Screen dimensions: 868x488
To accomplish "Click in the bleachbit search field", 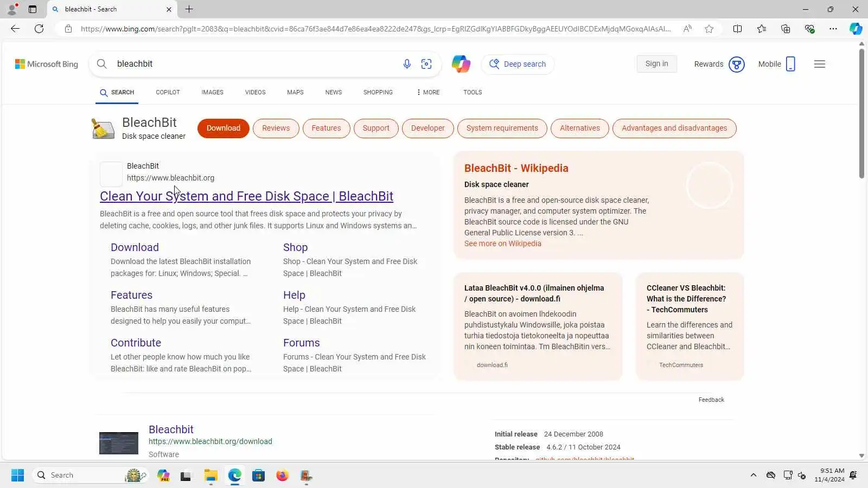I will [x=255, y=64].
